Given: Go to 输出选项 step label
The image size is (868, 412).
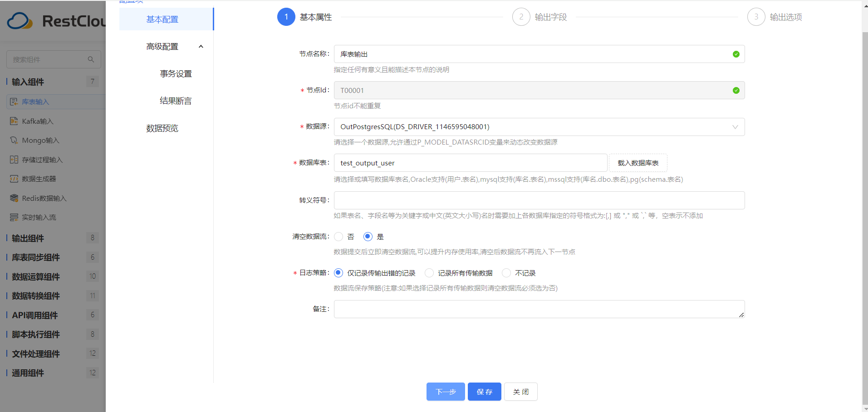Looking at the screenshot, I should pyautogui.click(x=786, y=17).
